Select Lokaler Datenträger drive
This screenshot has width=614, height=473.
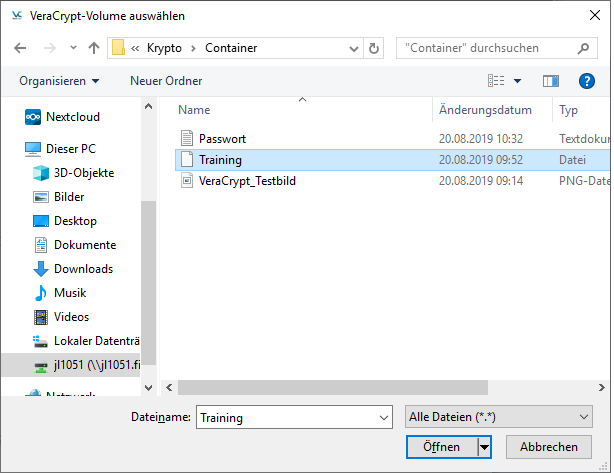pyautogui.click(x=96, y=341)
